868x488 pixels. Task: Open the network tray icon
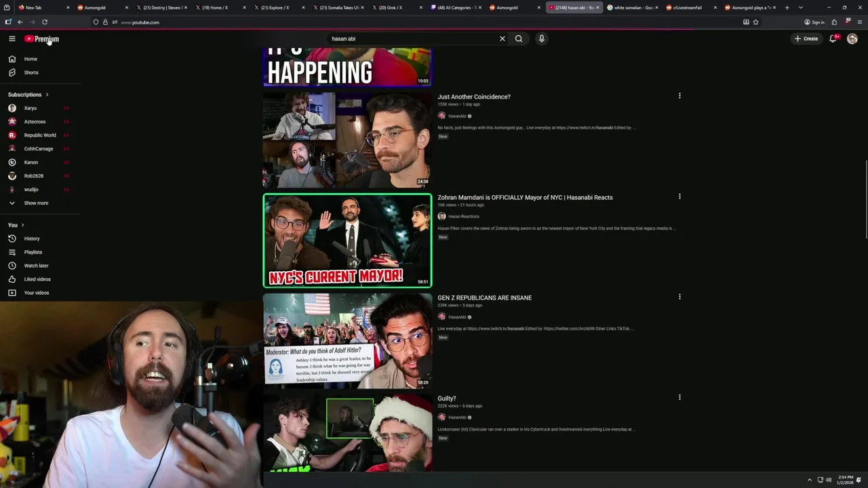click(x=820, y=480)
